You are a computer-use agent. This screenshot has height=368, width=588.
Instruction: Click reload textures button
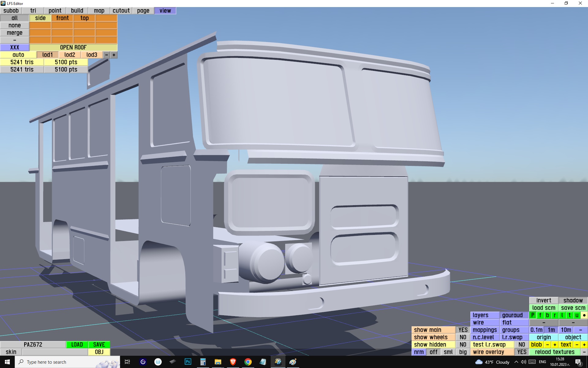click(x=555, y=352)
